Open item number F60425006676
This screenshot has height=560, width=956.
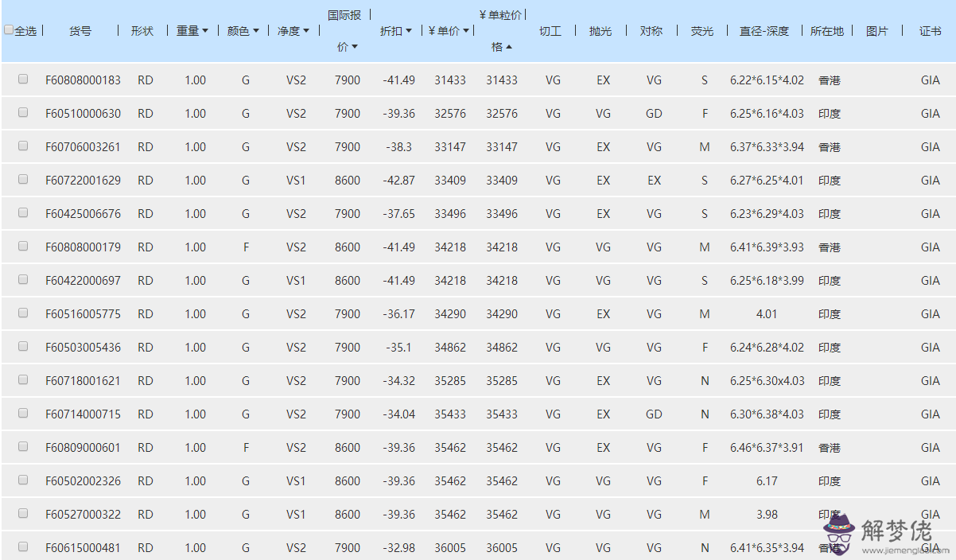click(x=84, y=214)
